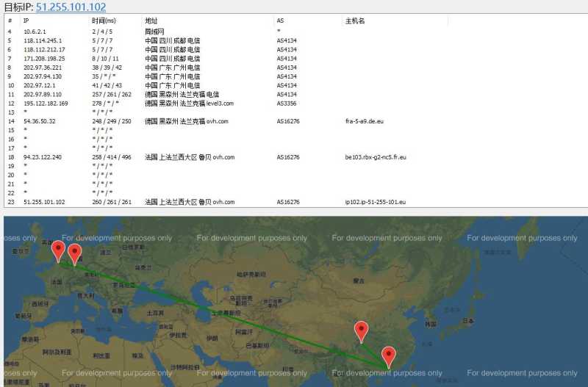Click the AS3356 cell
588x387 pixels.
(x=287, y=104)
